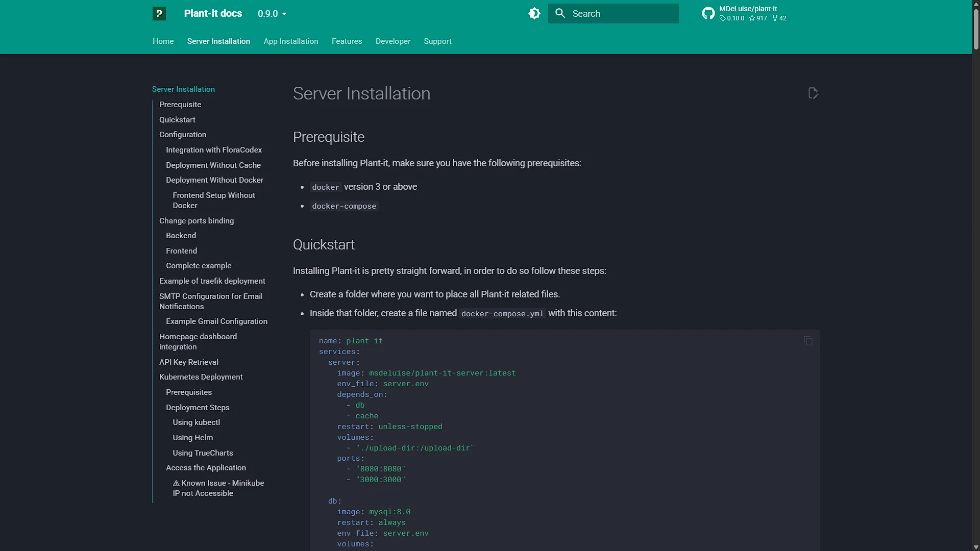Toggle the light/dark theme switch
This screenshot has width=980, height=551.
[534, 14]
